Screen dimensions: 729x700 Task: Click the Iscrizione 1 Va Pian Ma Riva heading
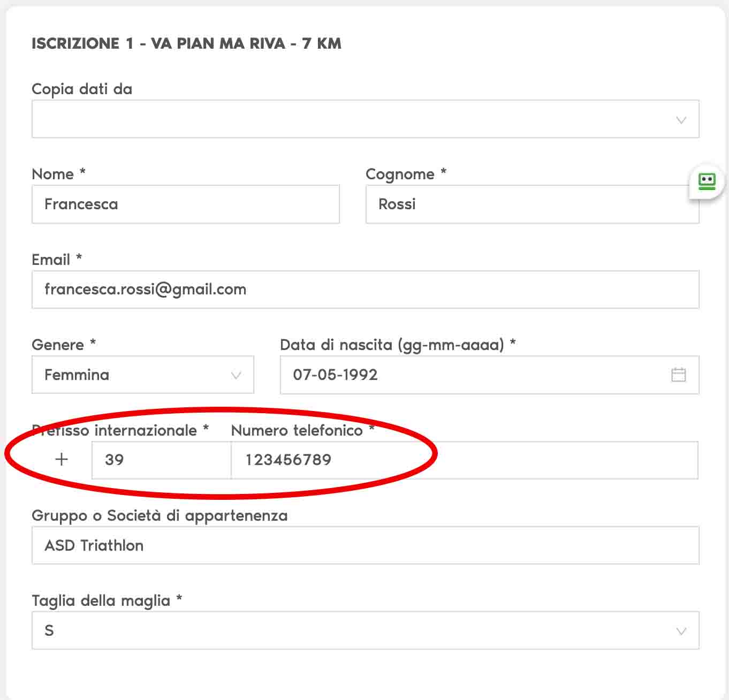pos(186,43)
